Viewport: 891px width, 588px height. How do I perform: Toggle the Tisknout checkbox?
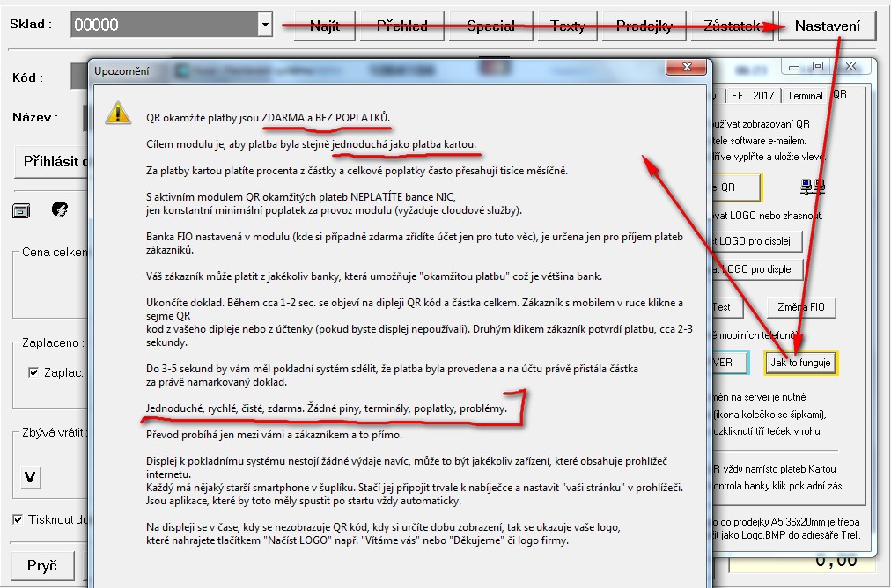pos(18,519)
